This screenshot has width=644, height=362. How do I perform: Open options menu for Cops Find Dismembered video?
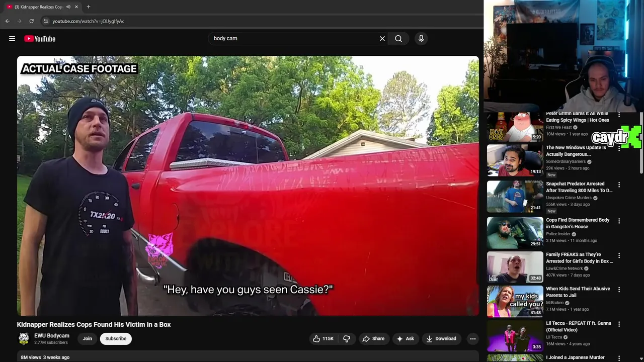coord(619,221)
